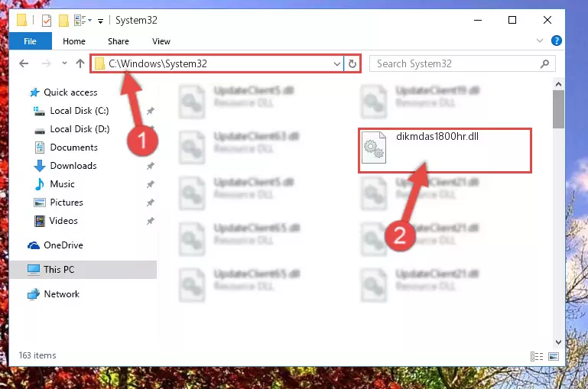Click the vertical scrollbar thumb

(558, 109)
